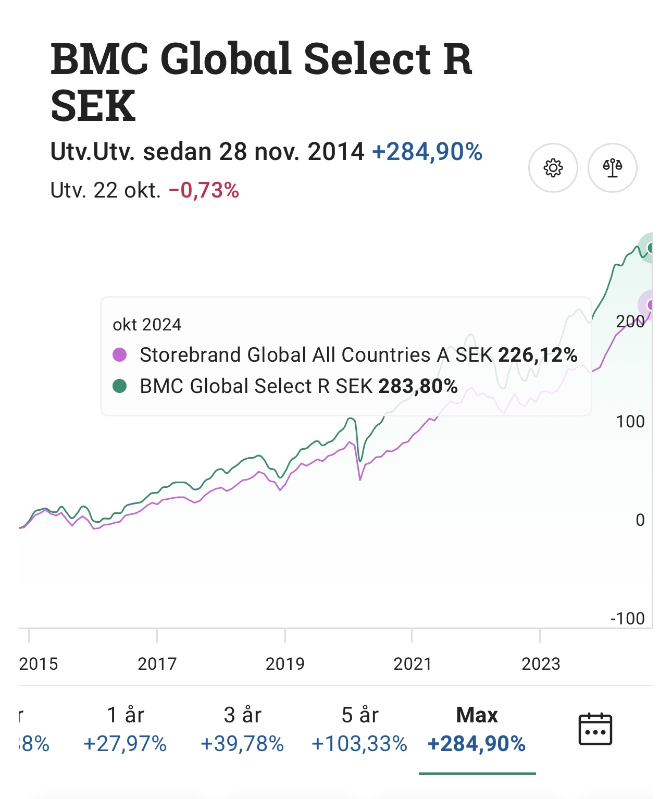Click the 2017 x-axis label
672x799 pixels.
tap(157, 663)
